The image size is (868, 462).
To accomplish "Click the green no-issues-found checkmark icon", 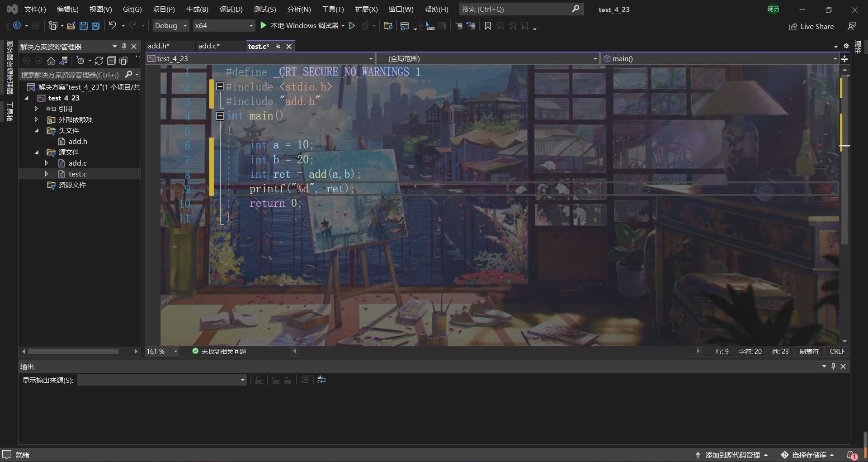I will [x=195, y=351].
